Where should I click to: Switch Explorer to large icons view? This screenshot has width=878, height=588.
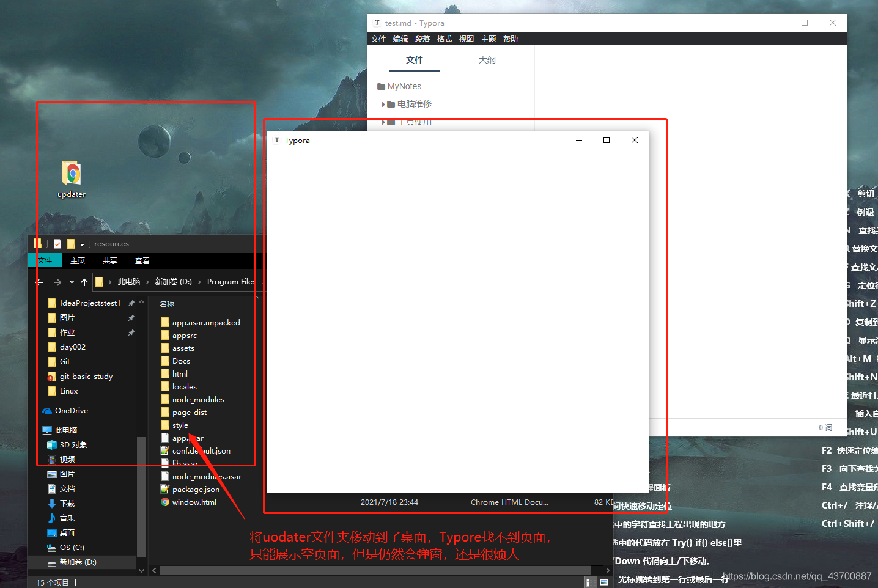click(604, 582)
